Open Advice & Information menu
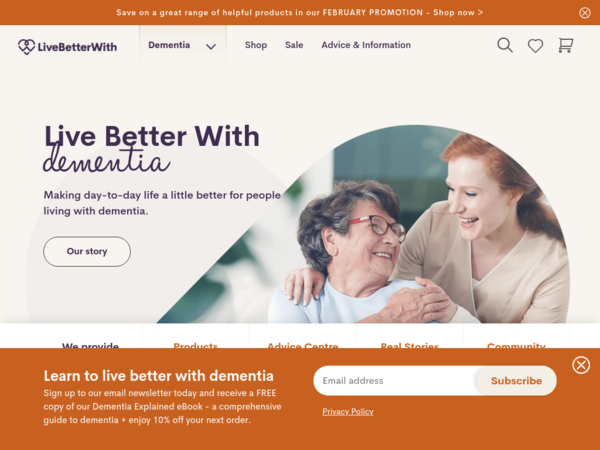This screenshot has height=450, width=600. click(x=366, y=45)
